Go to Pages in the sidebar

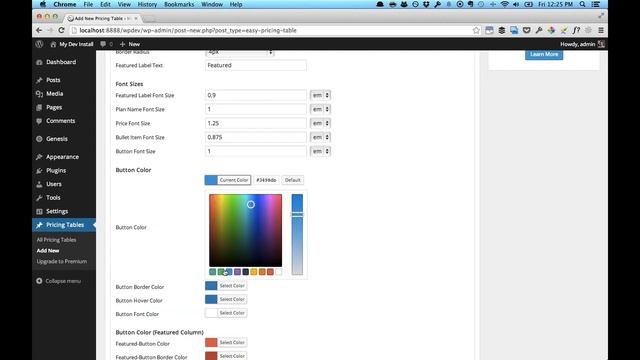(x=54, y=107)
